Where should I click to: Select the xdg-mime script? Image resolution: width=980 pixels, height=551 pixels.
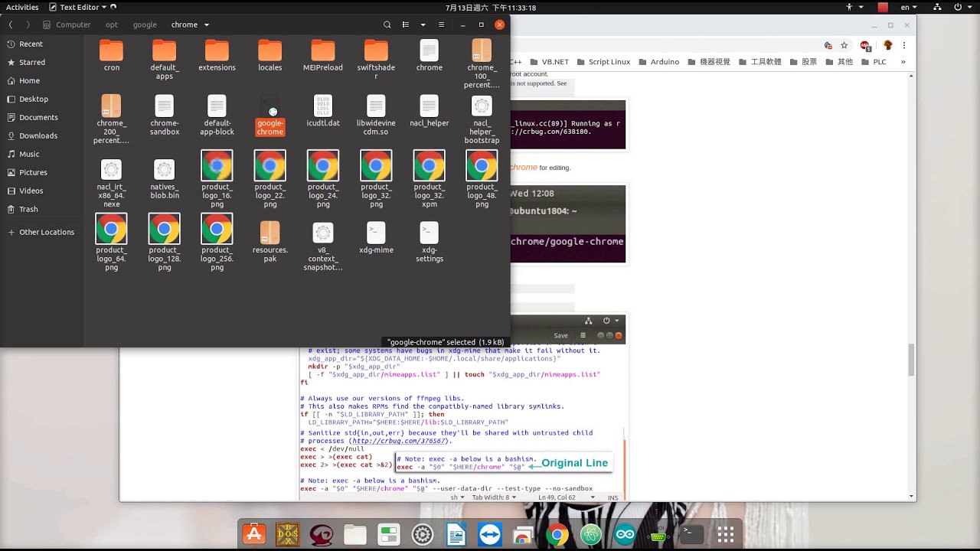376,237
